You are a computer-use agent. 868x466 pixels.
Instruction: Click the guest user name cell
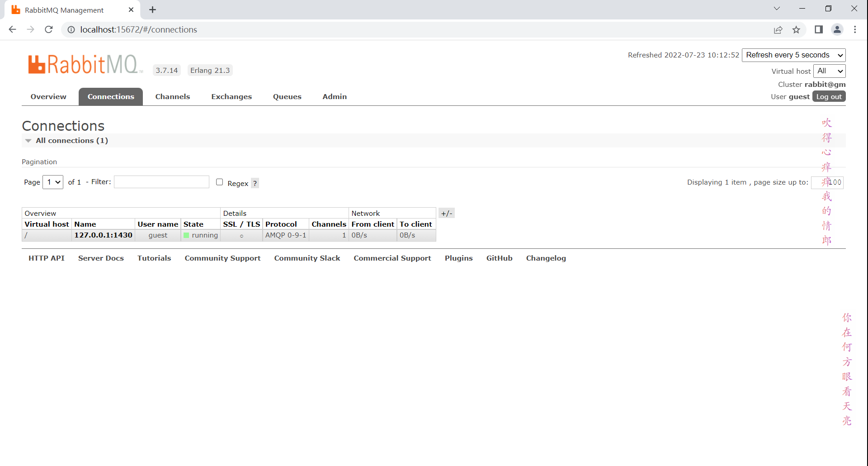tap(158, 235)
